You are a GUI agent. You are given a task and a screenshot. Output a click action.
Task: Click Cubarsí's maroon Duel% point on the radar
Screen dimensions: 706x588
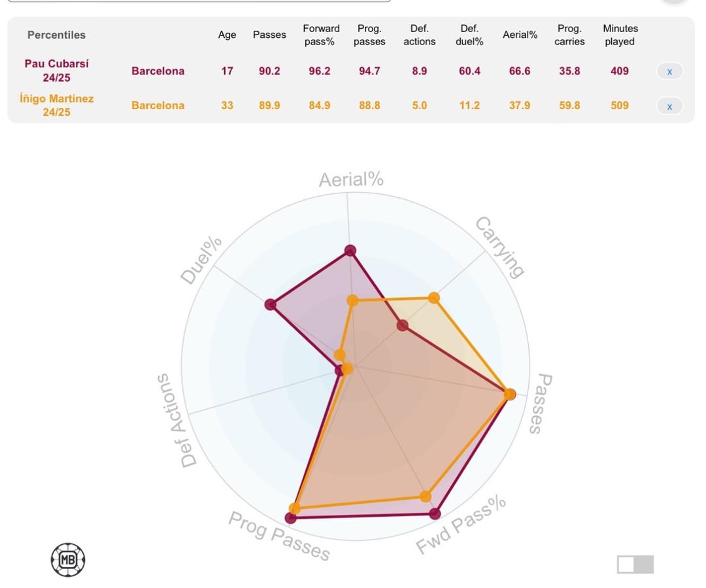271,304
